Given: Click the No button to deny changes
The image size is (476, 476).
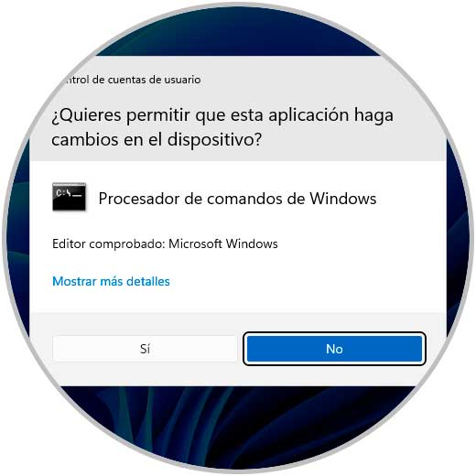Looking at the screenshot, I should (x=334, y=349).
